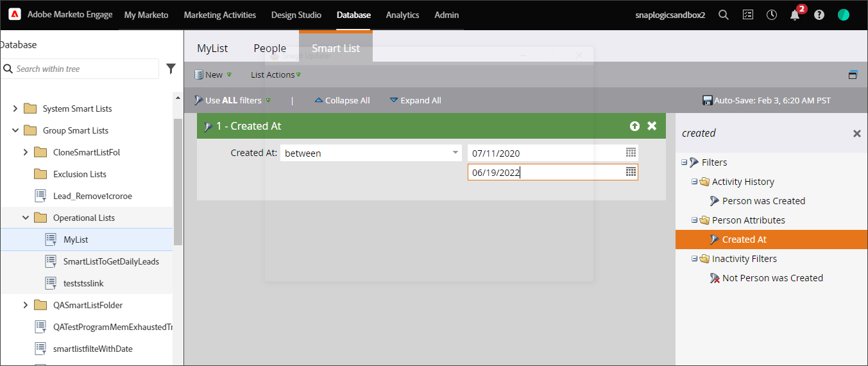Open the notifications bell
Image resolution: width=868 pixels, height=366 pixels.
click(795, 15)
